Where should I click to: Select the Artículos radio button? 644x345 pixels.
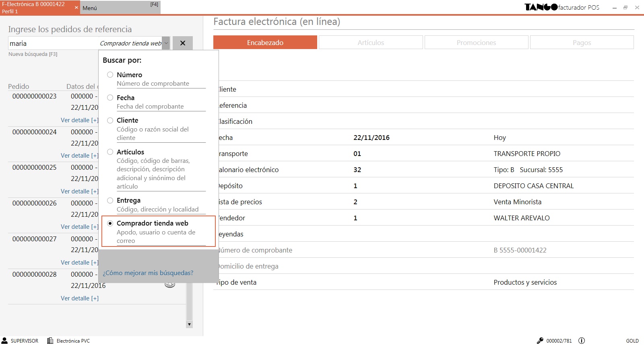110,152
